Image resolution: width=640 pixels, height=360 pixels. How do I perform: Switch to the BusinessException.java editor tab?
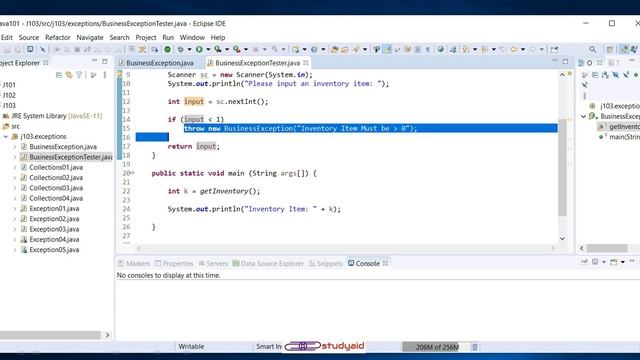tap(160, 63)
